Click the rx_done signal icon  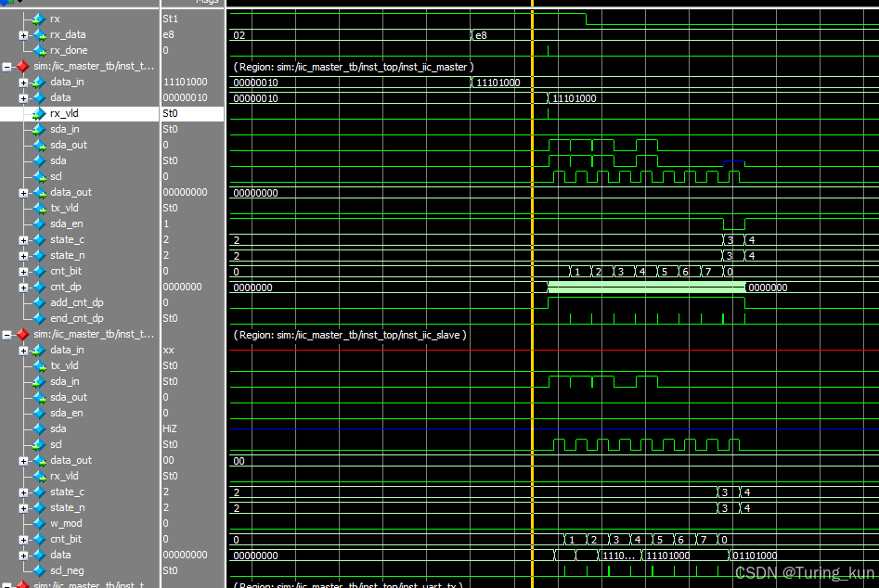tap(39, 50)
